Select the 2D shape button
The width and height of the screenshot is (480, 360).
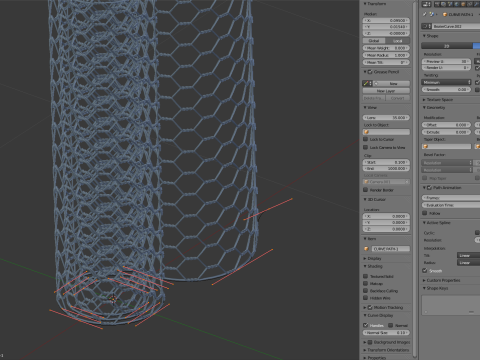point(447,46)
